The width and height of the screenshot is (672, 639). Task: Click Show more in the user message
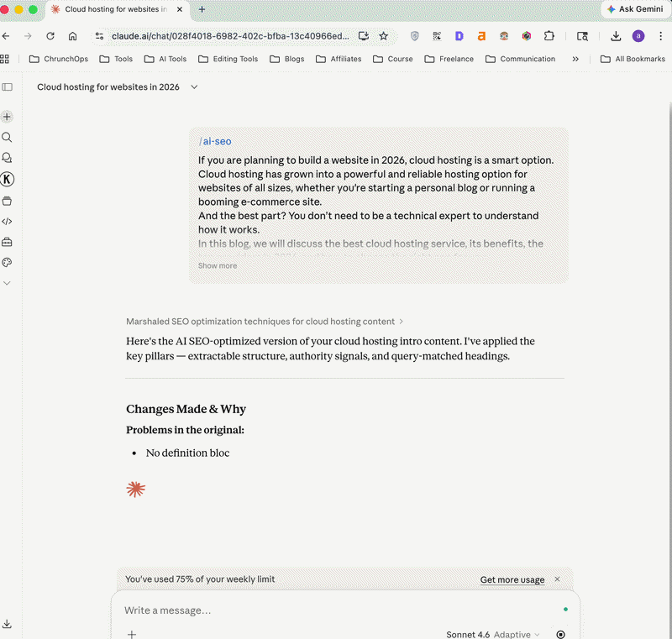218,265
